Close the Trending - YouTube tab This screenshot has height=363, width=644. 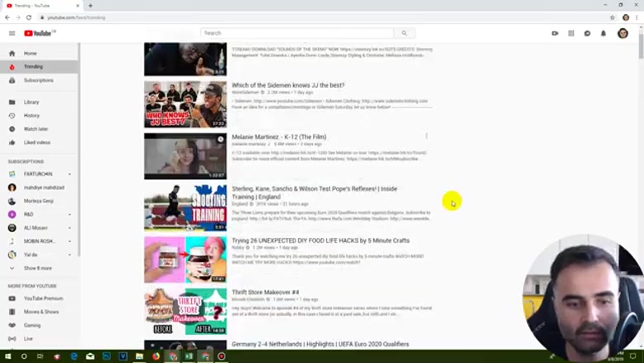coord(78,6)
